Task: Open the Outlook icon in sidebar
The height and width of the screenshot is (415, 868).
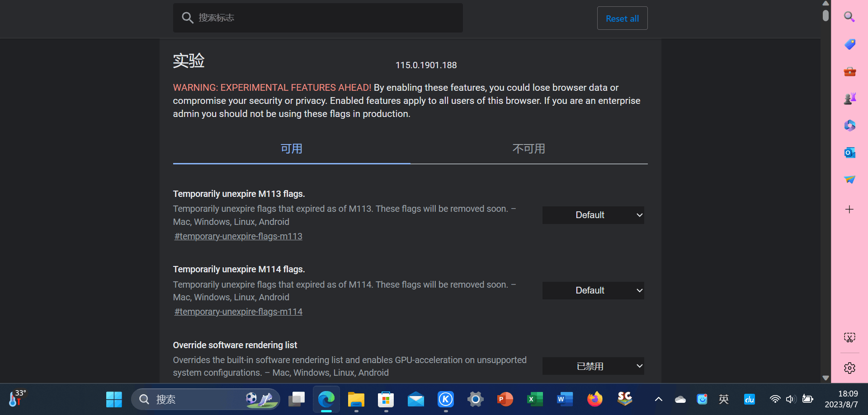Action: [849, 153]
